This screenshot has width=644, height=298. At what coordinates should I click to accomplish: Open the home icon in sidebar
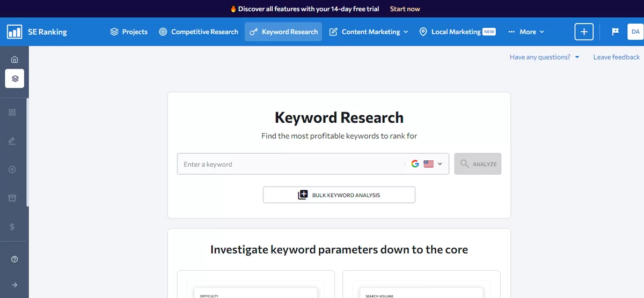pos(14,59)
